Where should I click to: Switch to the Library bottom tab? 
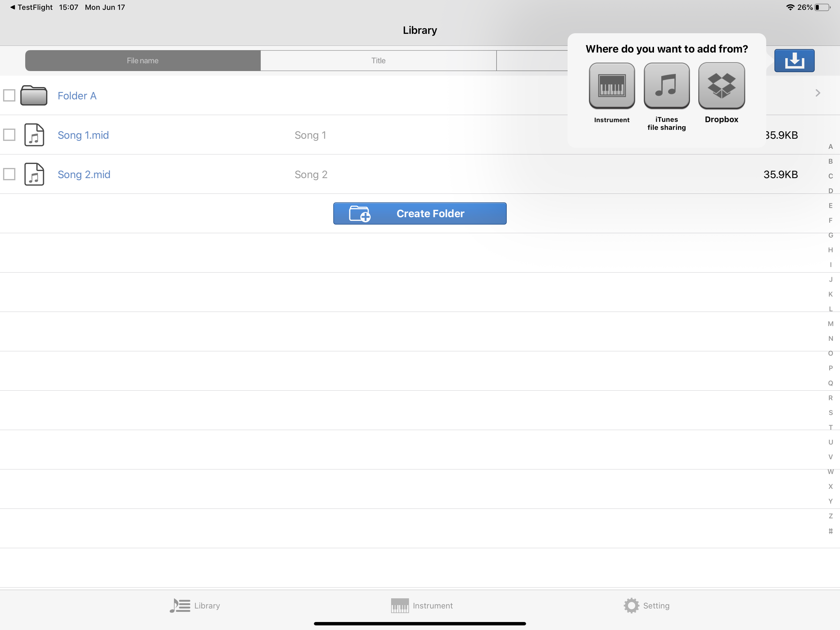[195, 605]
